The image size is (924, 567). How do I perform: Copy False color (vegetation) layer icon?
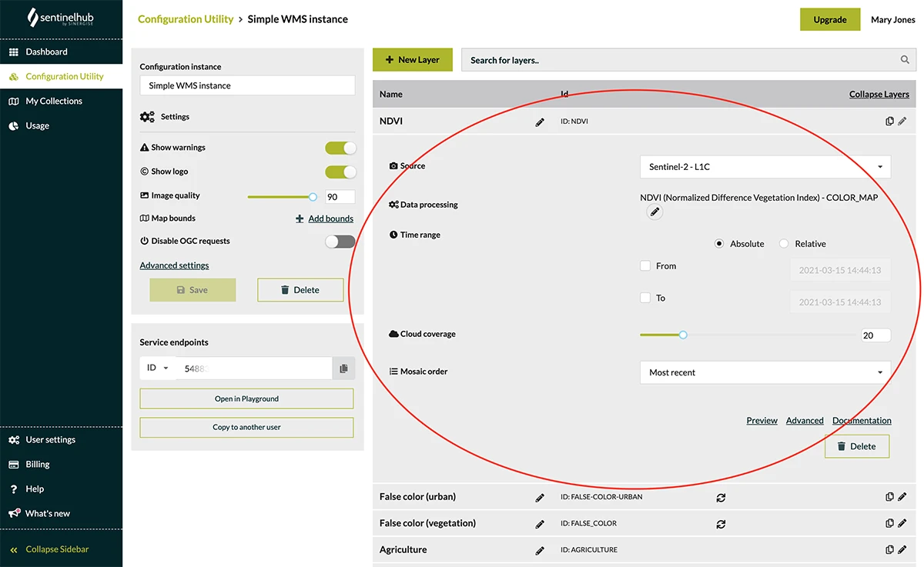(890, 523)
